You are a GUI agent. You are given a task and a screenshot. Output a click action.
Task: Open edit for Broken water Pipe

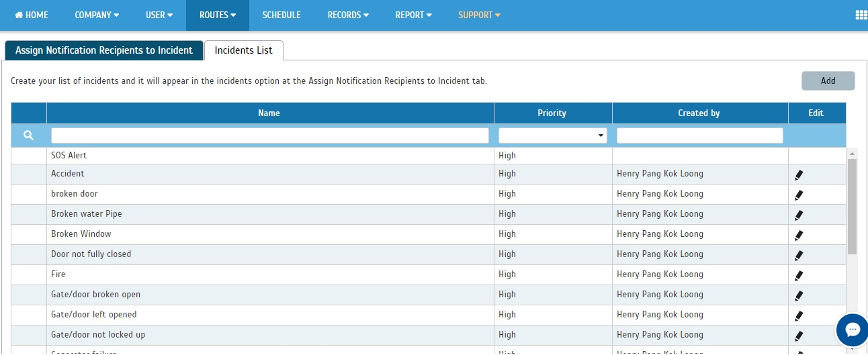799,215
